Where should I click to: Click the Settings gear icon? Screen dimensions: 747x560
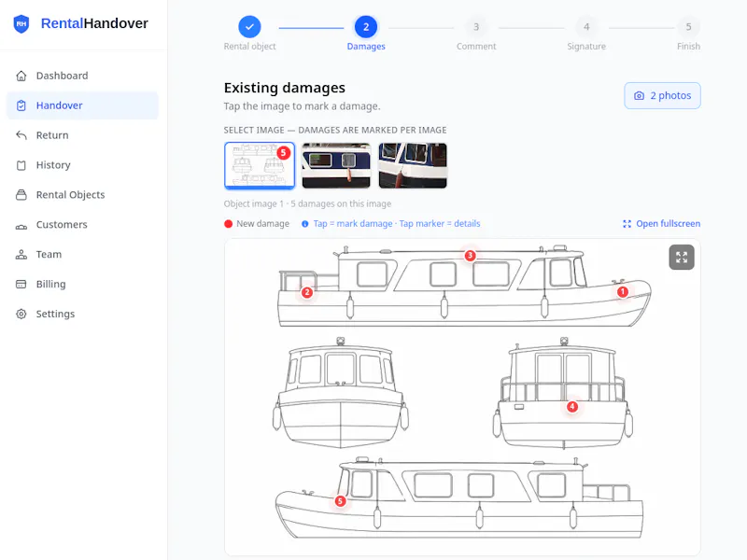21,314
